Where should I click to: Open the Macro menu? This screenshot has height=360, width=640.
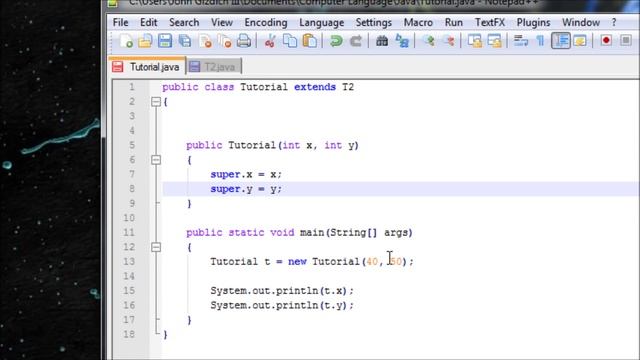(418, 22)
